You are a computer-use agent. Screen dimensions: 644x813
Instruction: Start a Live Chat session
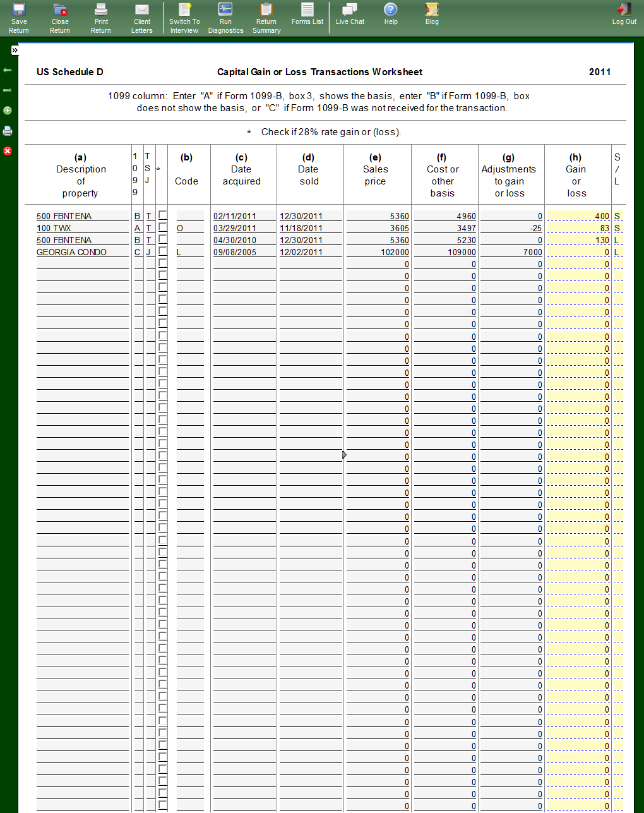tap(350, 14)
